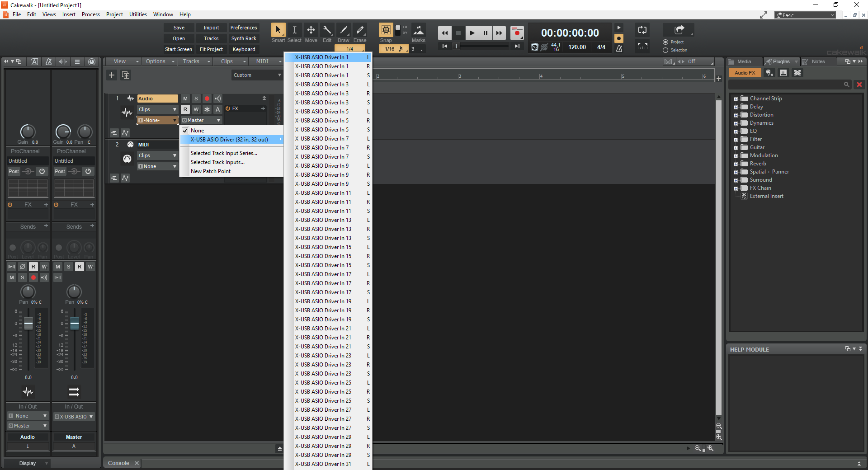Image resolution: width=868 pixels, height=470 pixels.
Task: Select the Smart tool
Action: click(x=278, y=30)
